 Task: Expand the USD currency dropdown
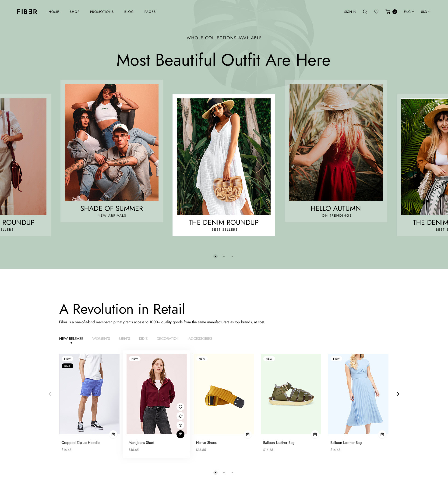click(426, 12)
